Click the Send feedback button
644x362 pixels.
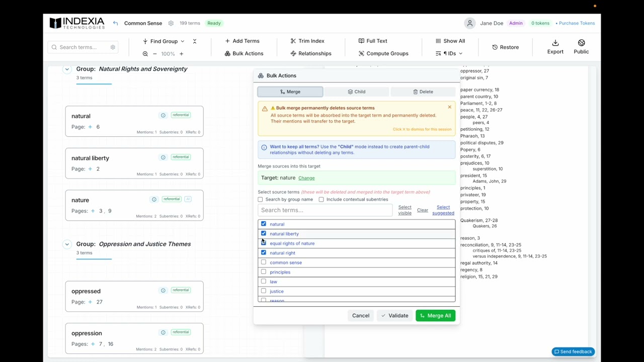click(573, 352)
